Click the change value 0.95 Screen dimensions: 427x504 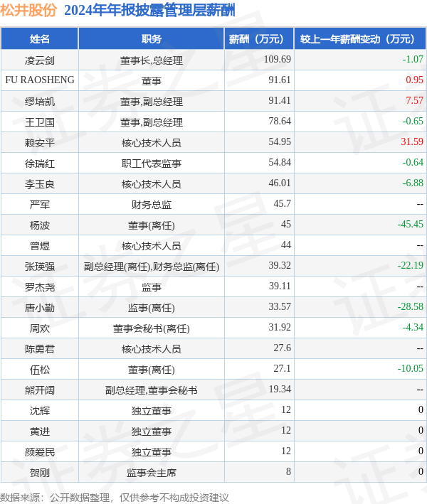(x=414, y=80)
